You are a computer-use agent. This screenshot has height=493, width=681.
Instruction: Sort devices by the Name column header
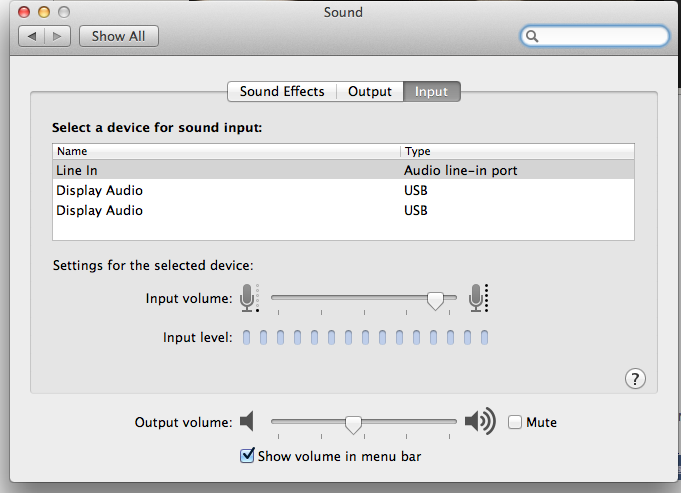(226, 151)
